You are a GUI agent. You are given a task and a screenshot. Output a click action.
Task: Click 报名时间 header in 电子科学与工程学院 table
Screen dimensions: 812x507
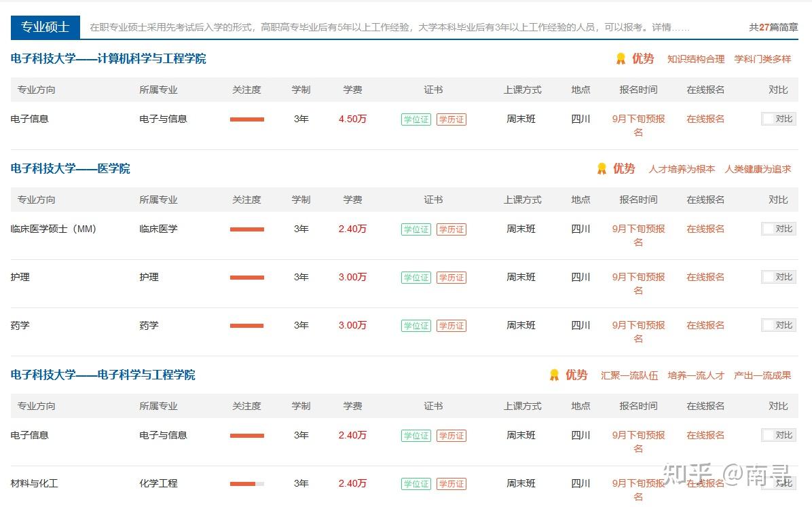pos(638,405)
